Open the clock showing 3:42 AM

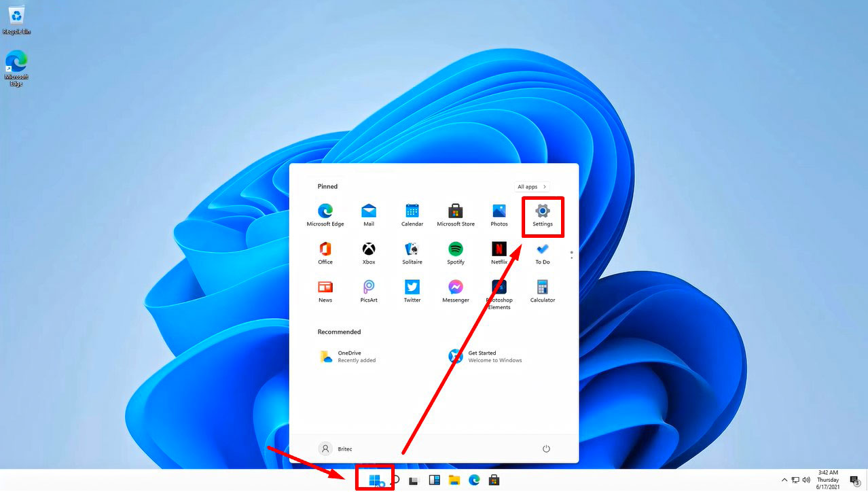pos(828,480)
